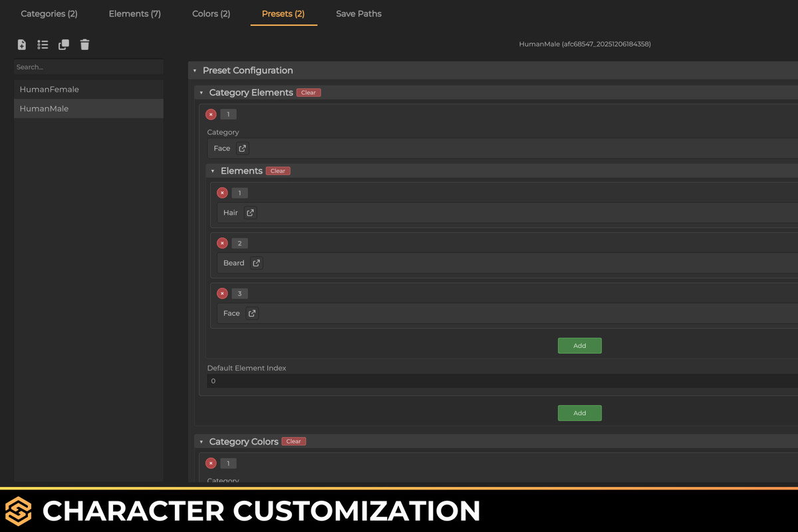Click the external link icon next to Beard

point(256,263)
